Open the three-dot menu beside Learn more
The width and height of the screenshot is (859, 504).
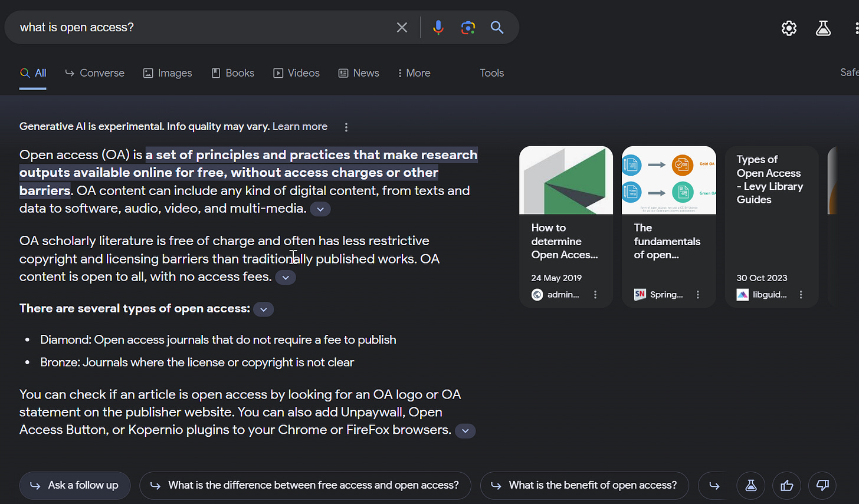[346, 127]
